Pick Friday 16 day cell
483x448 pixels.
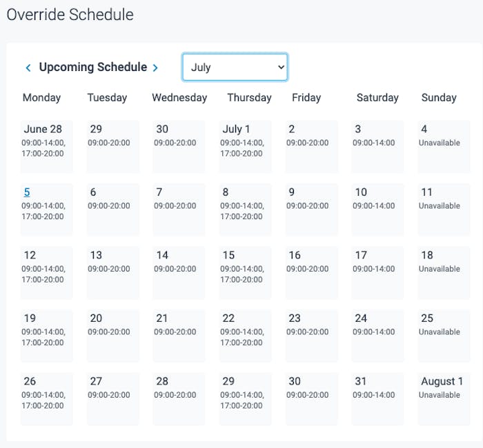(311, 272)
